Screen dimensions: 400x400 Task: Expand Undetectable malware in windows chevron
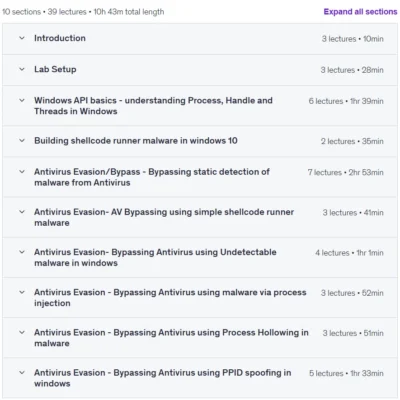point(22,252)
